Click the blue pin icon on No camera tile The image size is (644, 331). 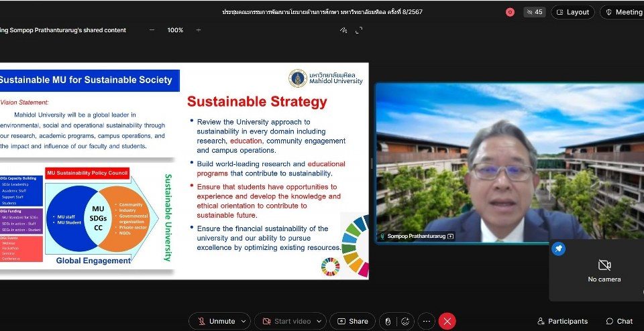tap(558, 249)
